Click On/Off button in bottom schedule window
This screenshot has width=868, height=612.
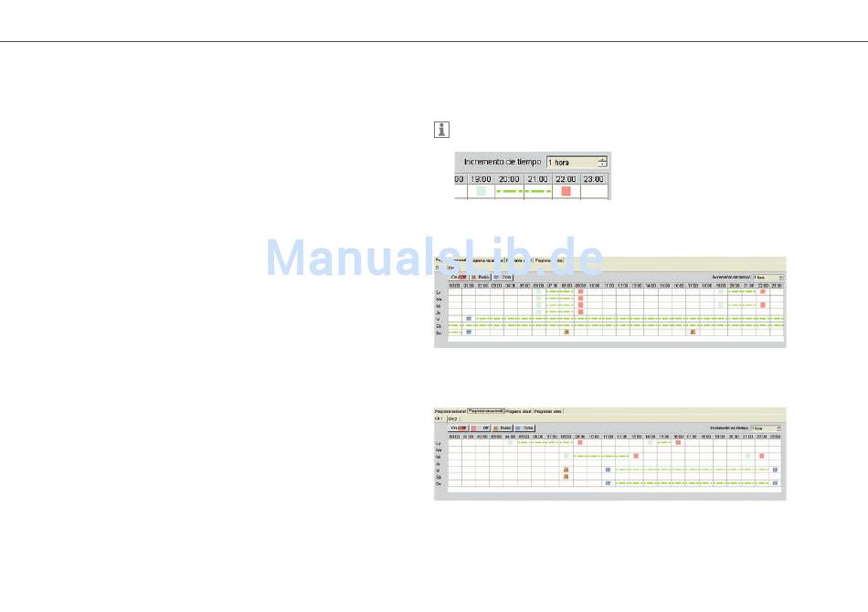459,427
